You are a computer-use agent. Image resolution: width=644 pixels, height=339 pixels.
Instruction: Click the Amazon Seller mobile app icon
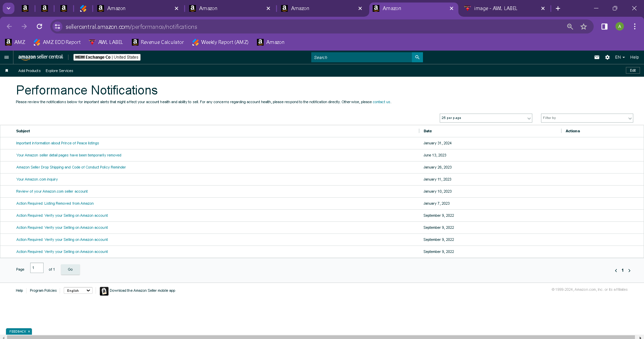(104, 291)
